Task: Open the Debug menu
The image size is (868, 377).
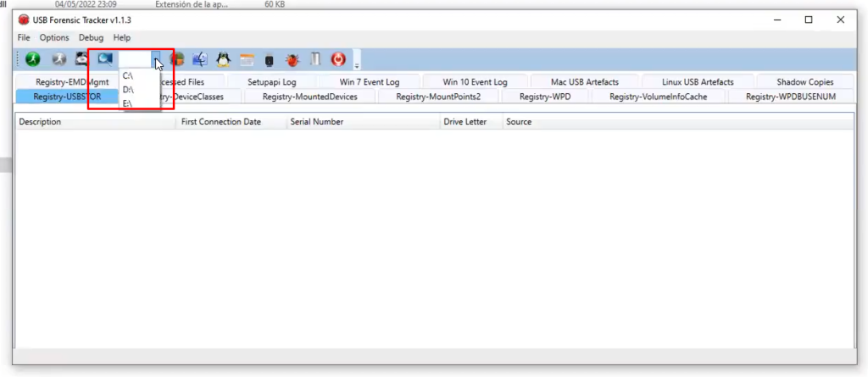Action: 91,37
